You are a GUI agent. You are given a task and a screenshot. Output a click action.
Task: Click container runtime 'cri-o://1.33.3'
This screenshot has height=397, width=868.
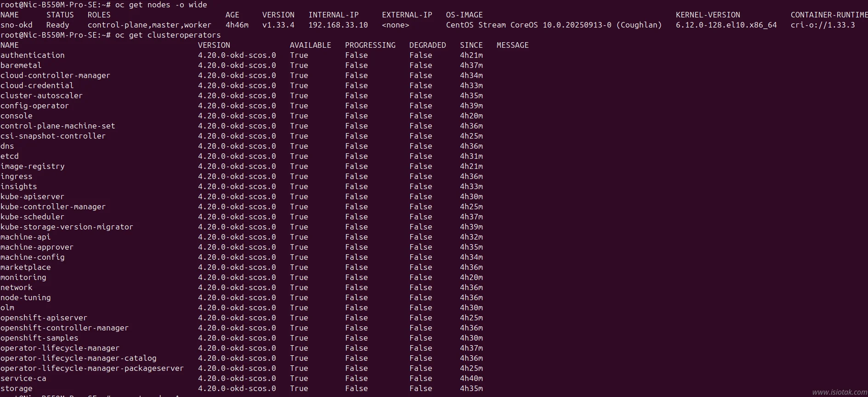click(823, 25)
